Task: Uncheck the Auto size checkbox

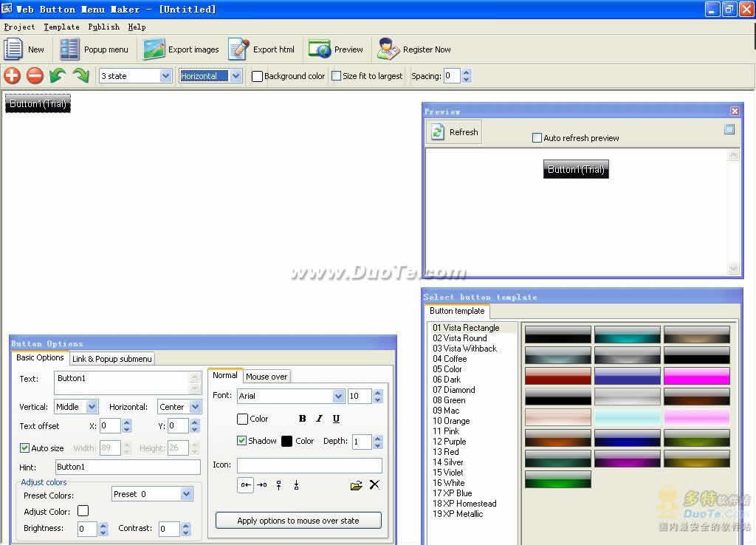Action: pyautogui.click(x=24, y=448)
